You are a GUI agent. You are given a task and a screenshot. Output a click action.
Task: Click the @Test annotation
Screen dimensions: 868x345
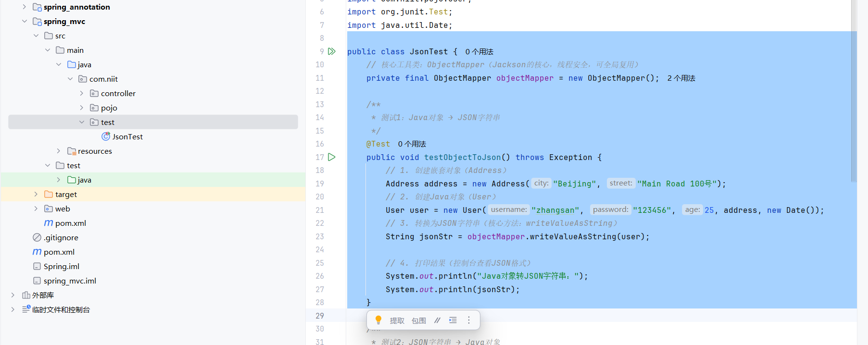click(x=378, y=144)
